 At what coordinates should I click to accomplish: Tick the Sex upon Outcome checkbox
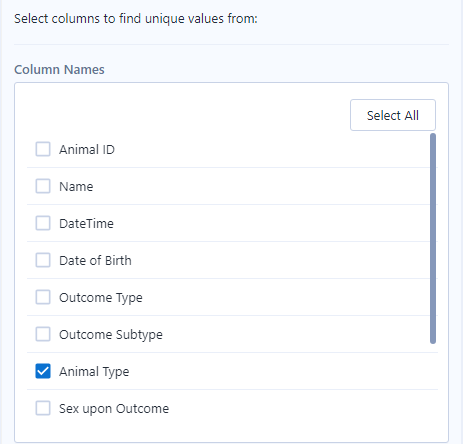point(43,408)
